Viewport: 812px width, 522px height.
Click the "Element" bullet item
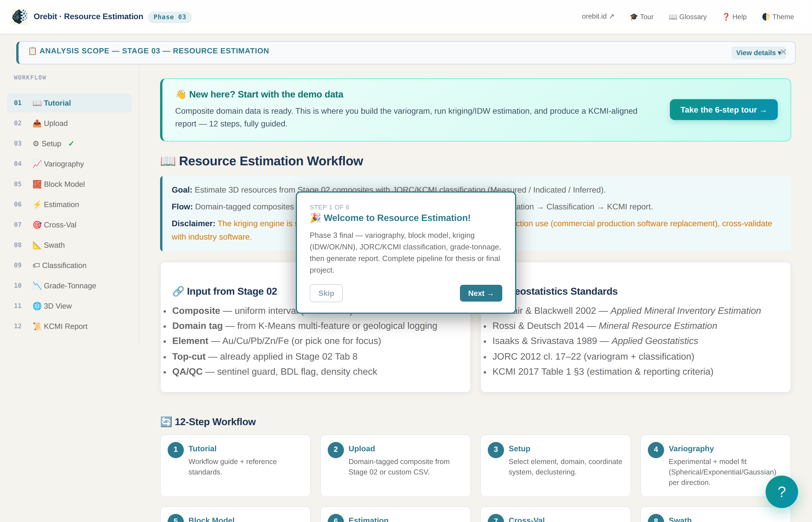(277, 341)
